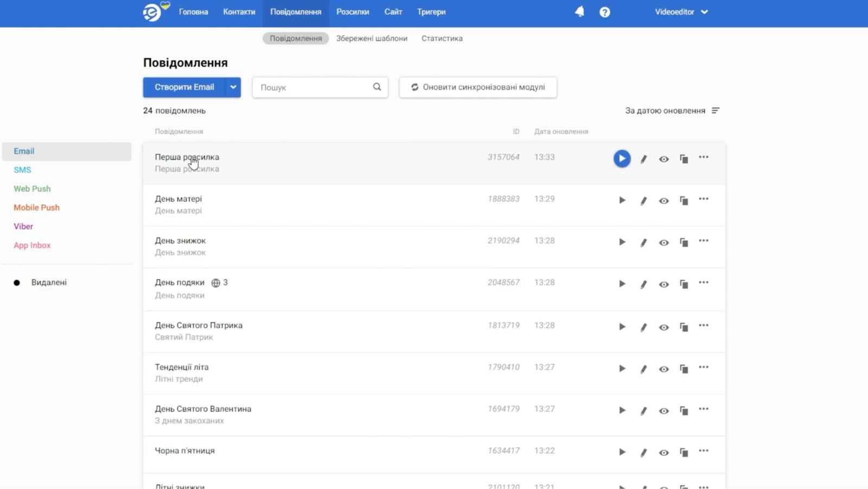The height and width of the screenshot is (489, 868).
Task: Select the 'Повідомлення' sub-tab pill
Action: pos(296,39)
